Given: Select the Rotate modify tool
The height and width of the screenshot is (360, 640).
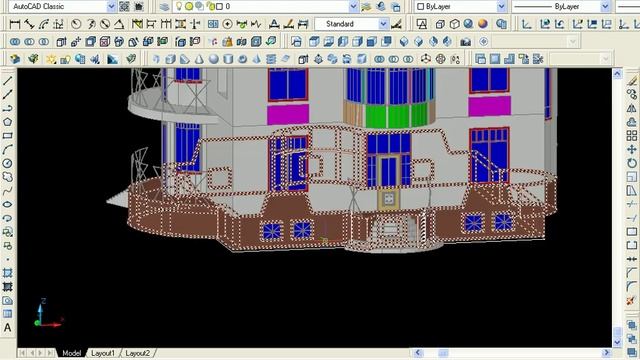Looking at the screenshot, I should (632, 163).
